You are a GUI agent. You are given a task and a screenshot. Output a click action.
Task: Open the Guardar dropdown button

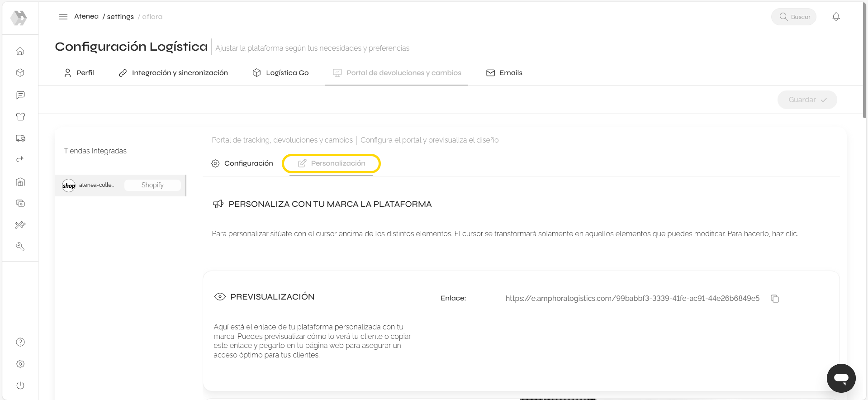tap(807, 100)
